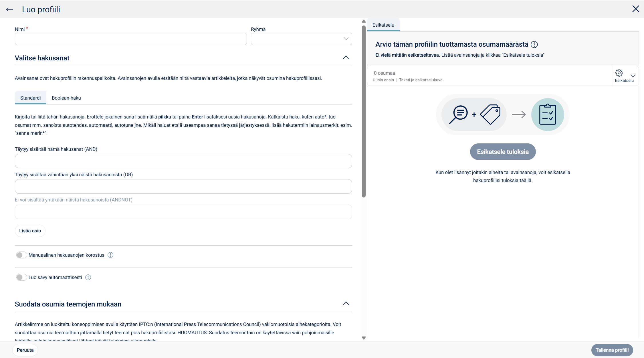Expand the Esikatselu view options chevron
The image size is (644, 358).
(x=633, y=76)
